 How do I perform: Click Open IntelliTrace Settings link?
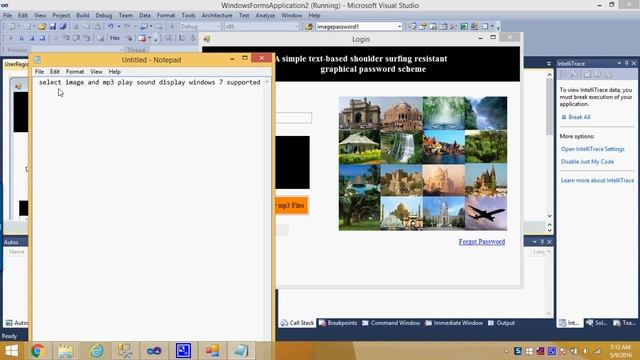click(x=593, y=149)
